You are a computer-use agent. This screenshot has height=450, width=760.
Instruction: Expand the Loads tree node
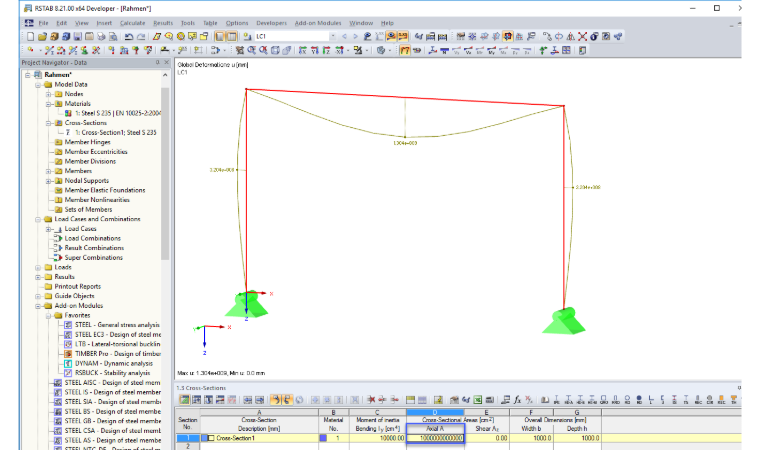pyautogui.click(x=38, y=267)
